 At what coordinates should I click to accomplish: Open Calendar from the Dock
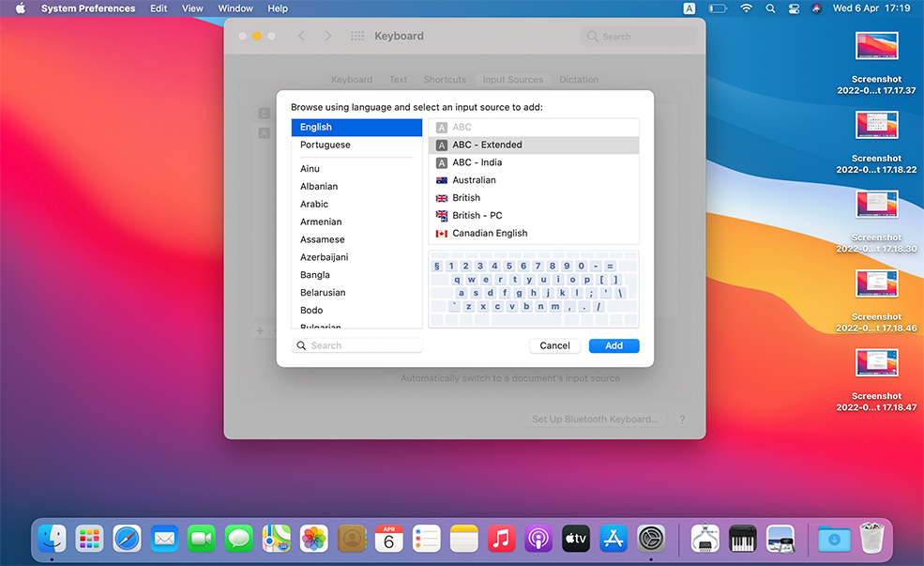[x=389, y=538]
